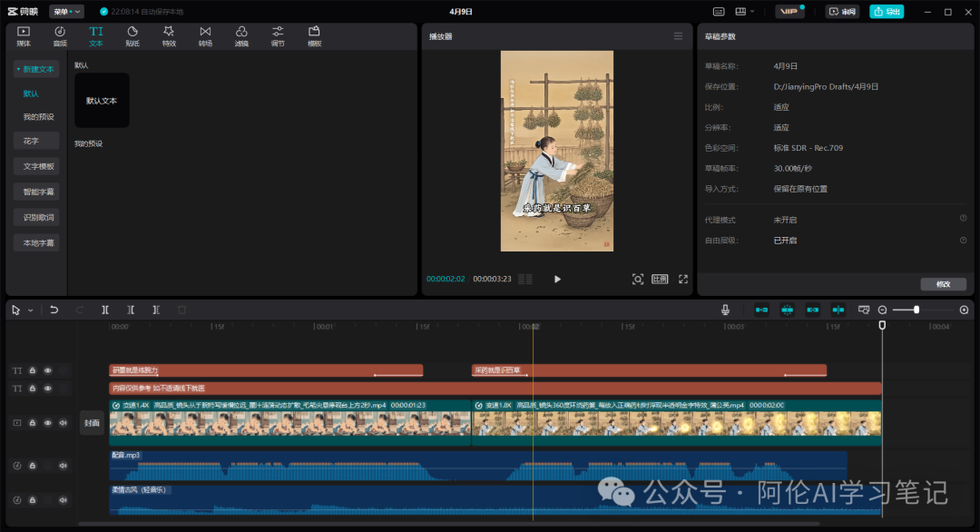Lock the 配音.mp3 audio track
Screen dimensions: 980x532
click(x=33, y=466)
